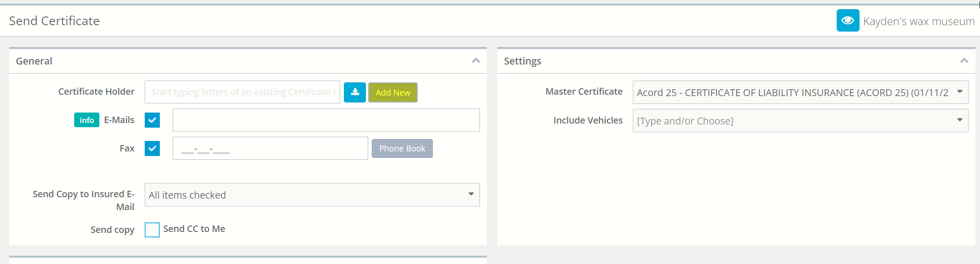Collapse the General panel chevron

(x=476, y=61)
